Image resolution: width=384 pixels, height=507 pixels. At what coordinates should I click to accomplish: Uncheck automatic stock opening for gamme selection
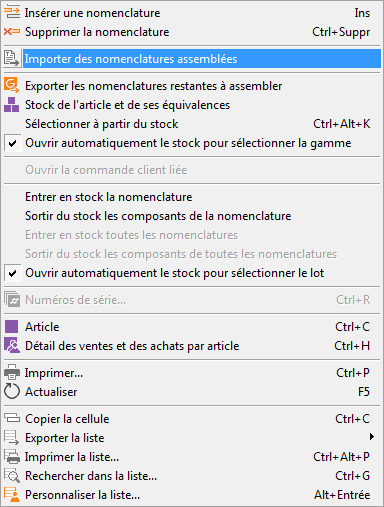[13, 143]
